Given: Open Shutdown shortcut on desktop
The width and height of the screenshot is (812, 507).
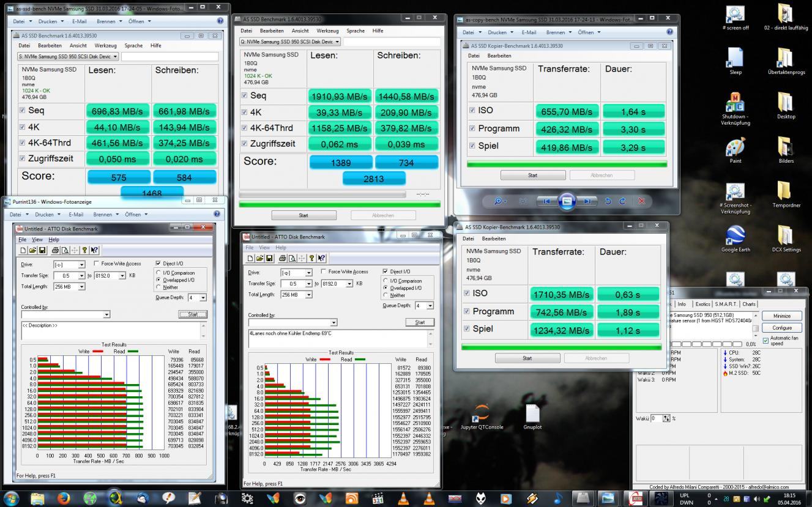Looking at the screenshot, I should point(735,109).
